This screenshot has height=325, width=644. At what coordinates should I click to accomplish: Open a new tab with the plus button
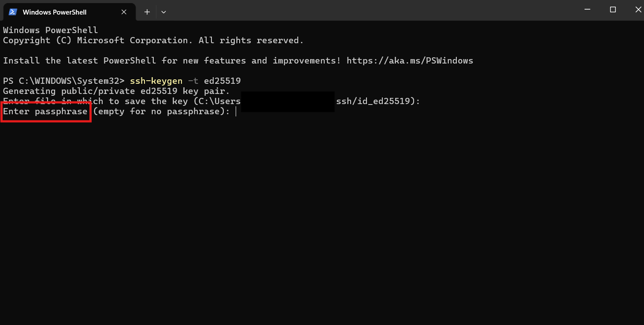pos(147,12)
